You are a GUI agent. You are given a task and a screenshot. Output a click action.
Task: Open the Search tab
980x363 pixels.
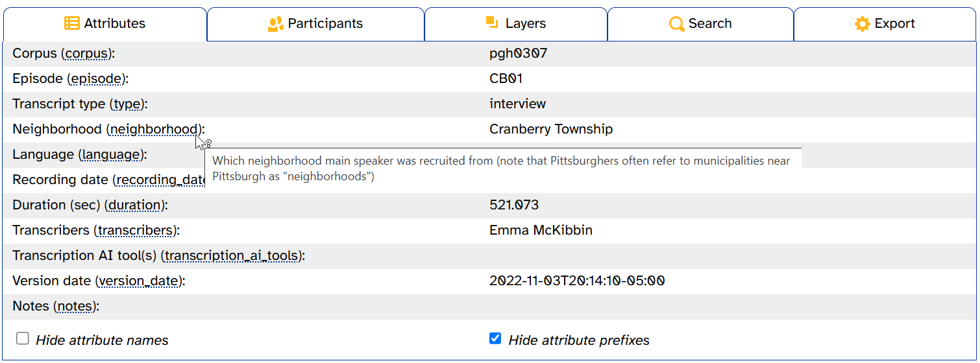(700, 24)
